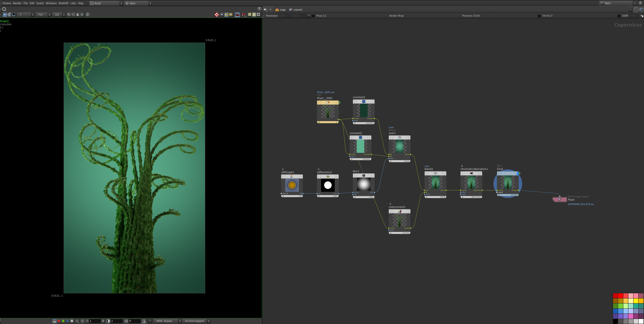Open the C plane dropdown
The image size is (644, 324).
click(26, 14)
